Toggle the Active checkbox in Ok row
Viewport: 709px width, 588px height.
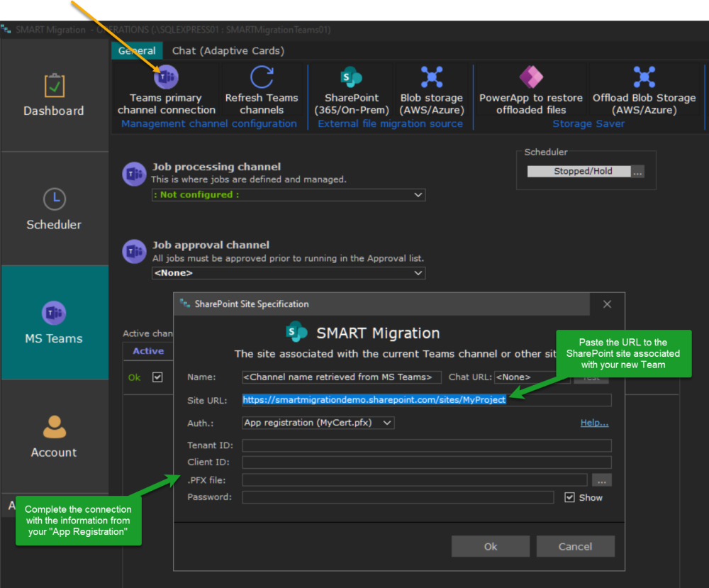[157, 377]
